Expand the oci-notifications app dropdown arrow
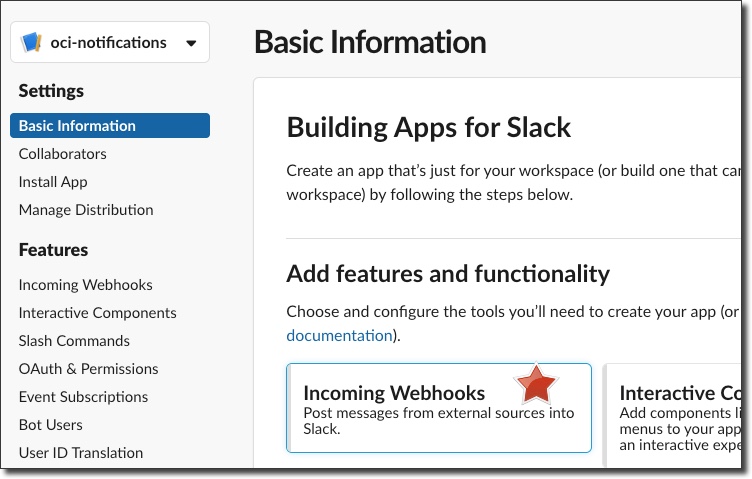 (191, 43)
